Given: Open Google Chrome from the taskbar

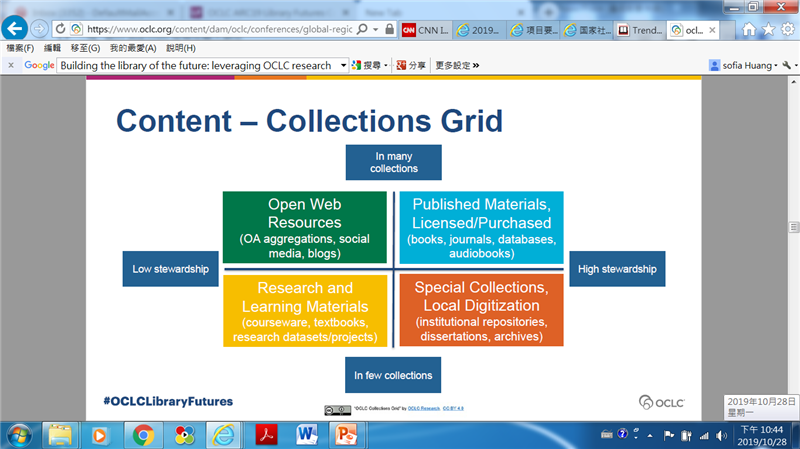Looking at the screenshot, I should [143, 434].
